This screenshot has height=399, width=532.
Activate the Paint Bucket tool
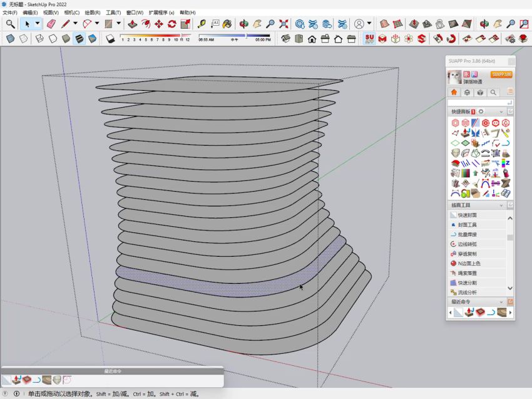coord(227,24)
